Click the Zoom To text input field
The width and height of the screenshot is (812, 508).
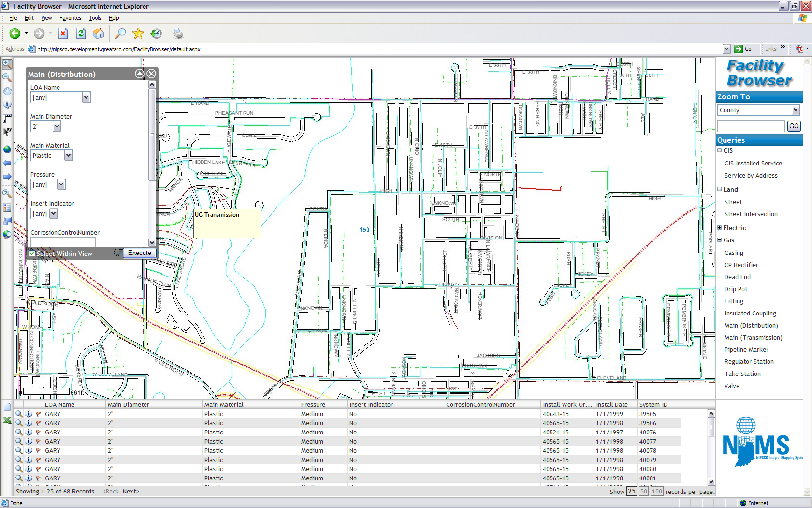[750, 126]
